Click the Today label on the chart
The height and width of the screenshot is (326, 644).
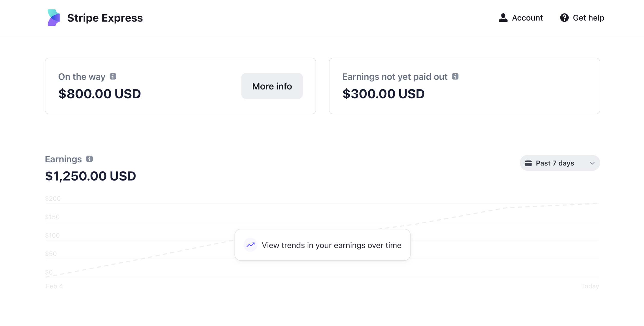pos(590,286)
